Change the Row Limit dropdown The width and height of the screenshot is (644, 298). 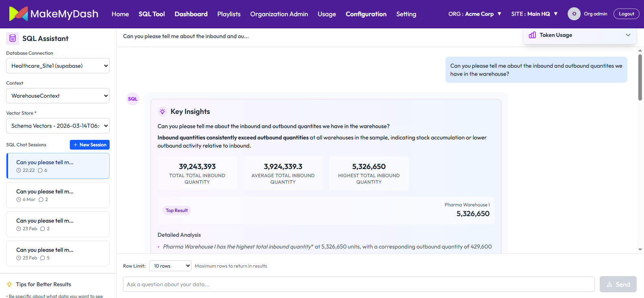170,266
